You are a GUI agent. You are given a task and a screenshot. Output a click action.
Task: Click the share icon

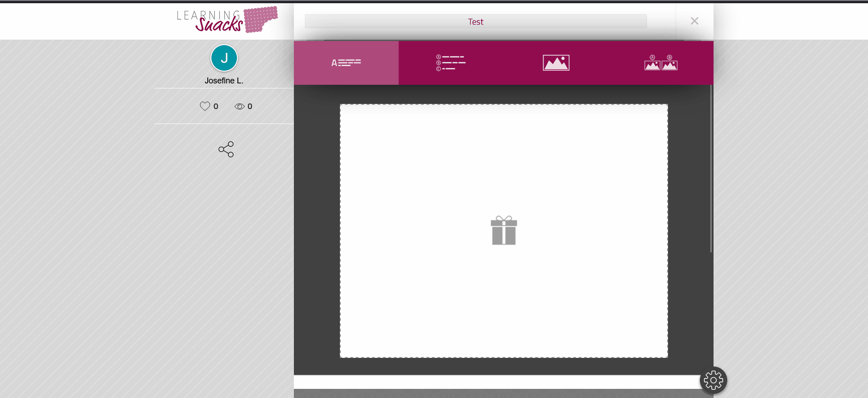point(226,149)
